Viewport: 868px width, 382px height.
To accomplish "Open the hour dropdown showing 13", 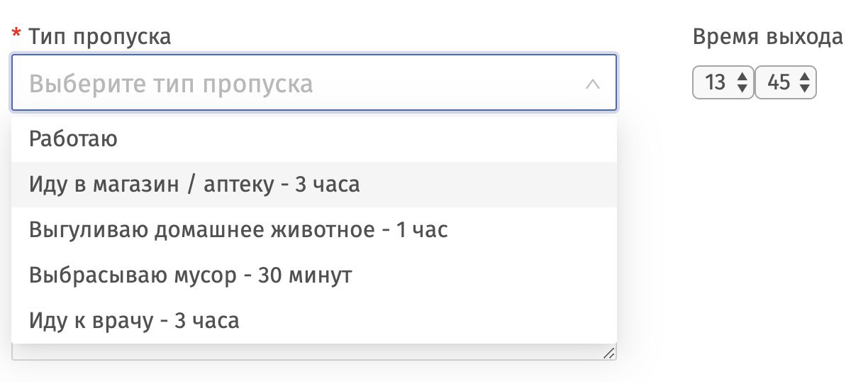I will click(717, 83).
